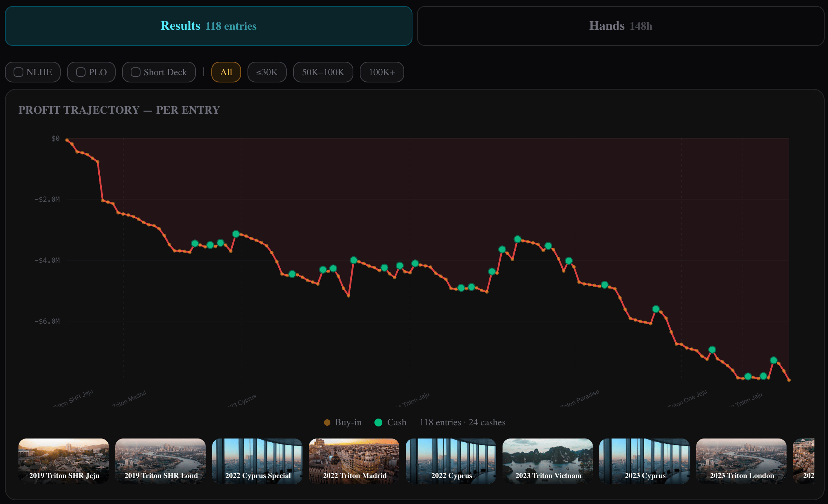Viewport: 828px width, 504px height.
Task: Click the 2022 Cyprus Special thumbnail
Action: [x=257, y=461]
